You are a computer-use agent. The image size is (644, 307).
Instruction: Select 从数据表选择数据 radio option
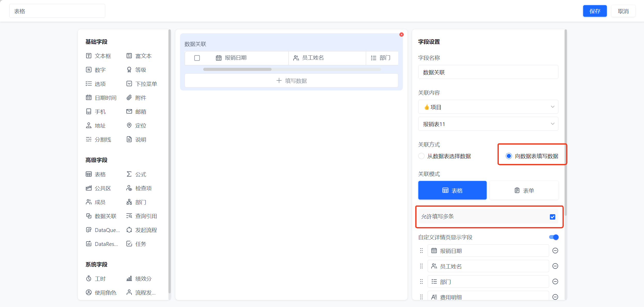point(421,156)
